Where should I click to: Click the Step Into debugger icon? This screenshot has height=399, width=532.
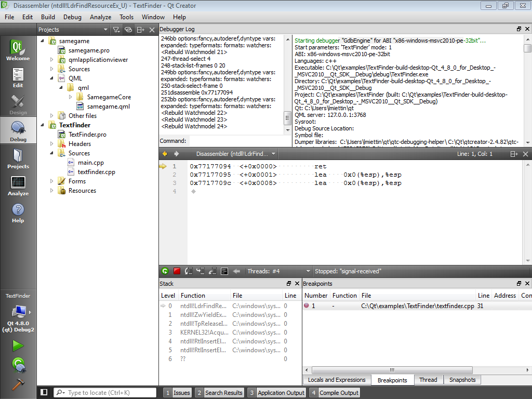point(201,271)
